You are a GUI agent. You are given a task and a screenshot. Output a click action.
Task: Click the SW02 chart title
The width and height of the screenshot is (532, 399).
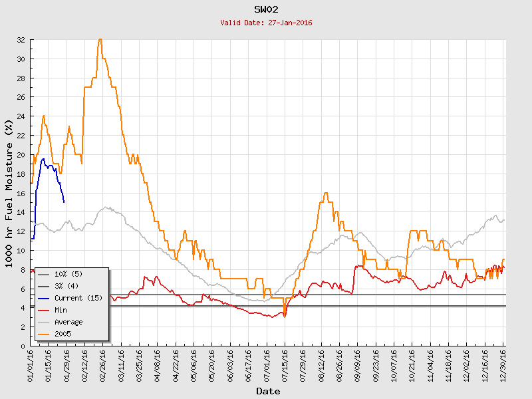coord(266,10)
